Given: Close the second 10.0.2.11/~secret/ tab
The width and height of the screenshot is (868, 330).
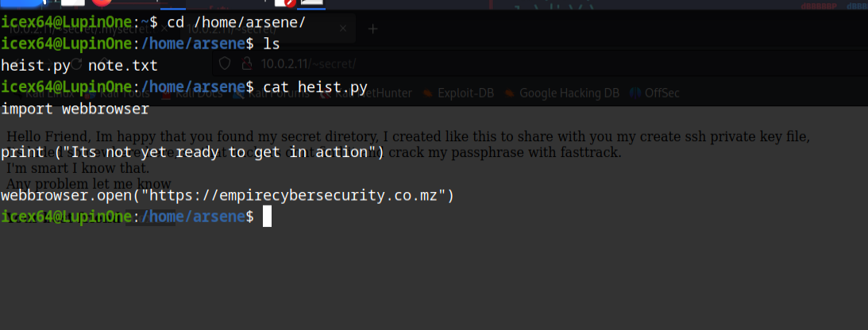Looking at the screenshot, I should [343, 29].
